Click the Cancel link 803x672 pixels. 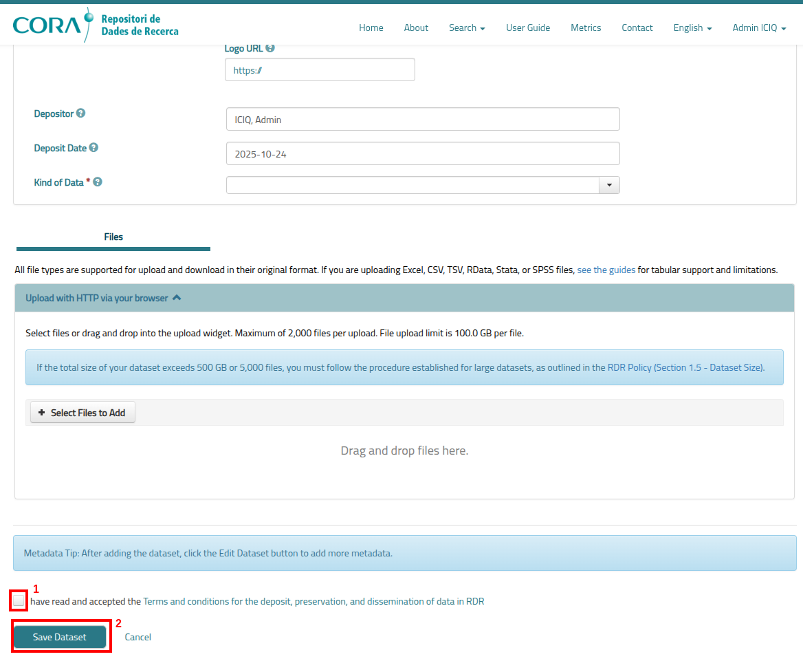(137, 637)
